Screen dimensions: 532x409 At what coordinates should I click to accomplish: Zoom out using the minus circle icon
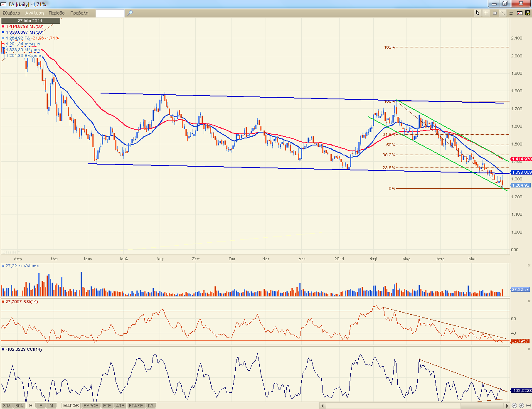(515, 405)
